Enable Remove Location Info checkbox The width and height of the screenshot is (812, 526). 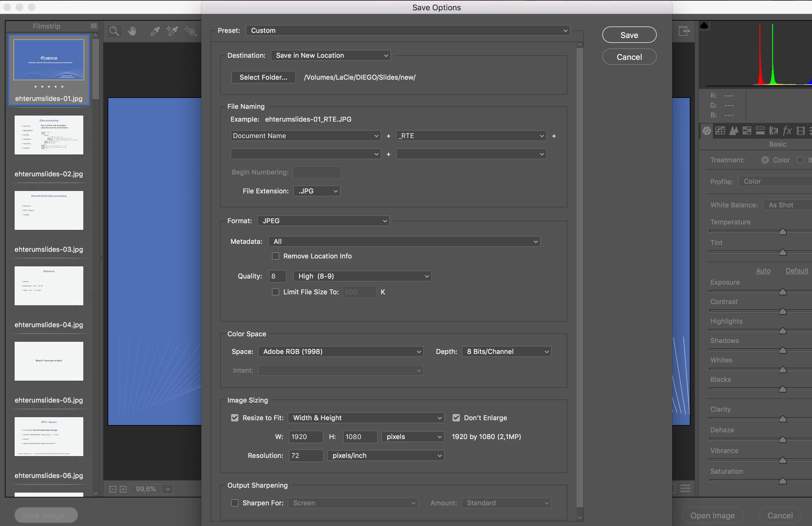(x=275, y=256)
